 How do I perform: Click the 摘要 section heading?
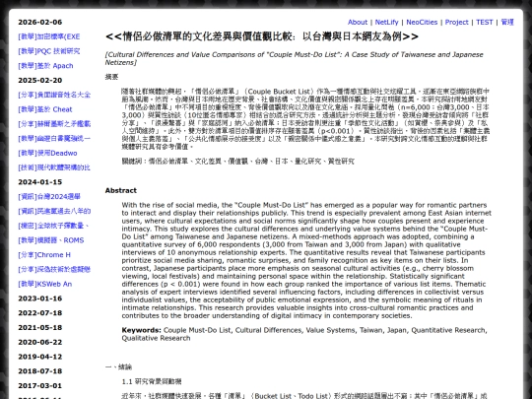[111, 77]
